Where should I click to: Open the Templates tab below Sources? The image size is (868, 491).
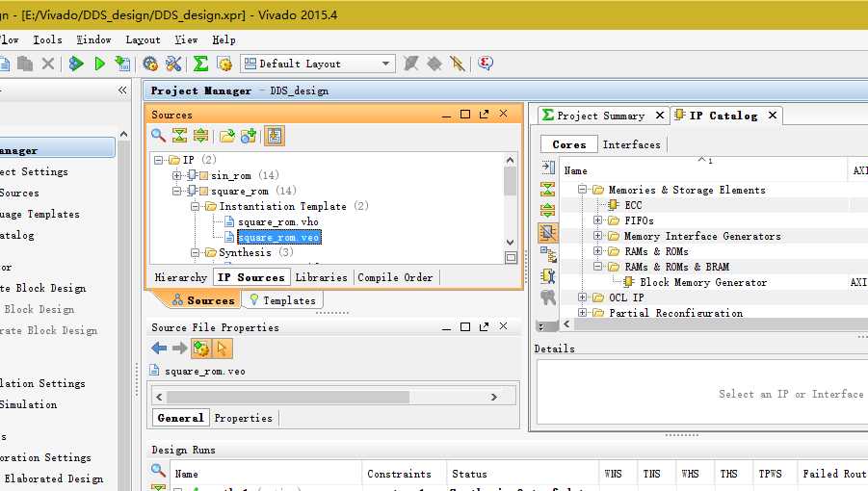pos(283,300)
